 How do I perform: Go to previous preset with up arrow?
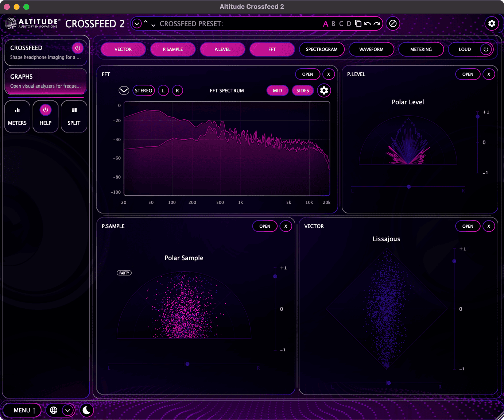pos(146,22)
